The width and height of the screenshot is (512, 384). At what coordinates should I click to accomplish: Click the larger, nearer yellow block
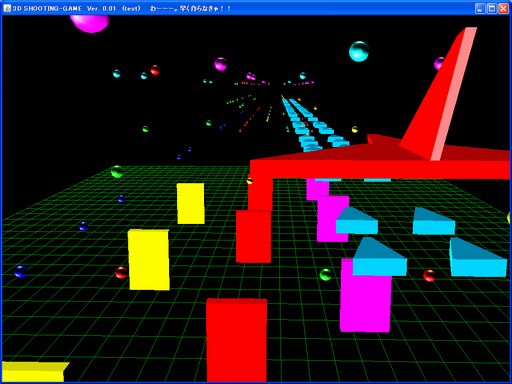[149, 259]
